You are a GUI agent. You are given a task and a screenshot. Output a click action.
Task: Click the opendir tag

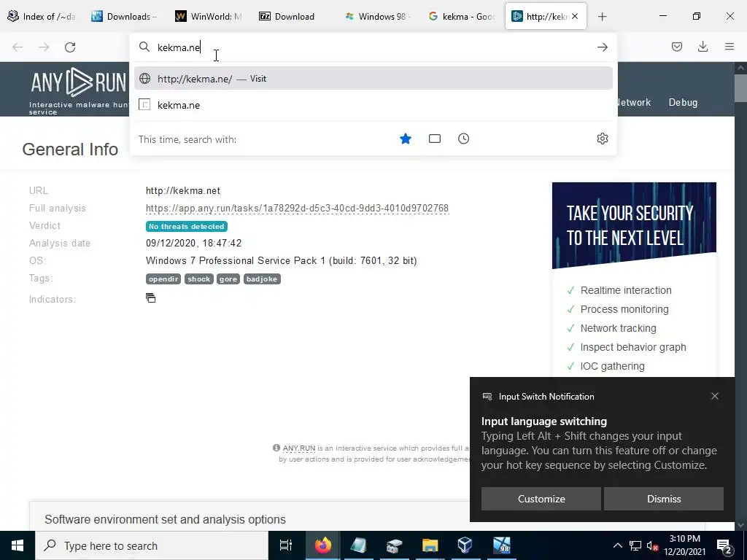pyautogui.click(x=163, y=279)
